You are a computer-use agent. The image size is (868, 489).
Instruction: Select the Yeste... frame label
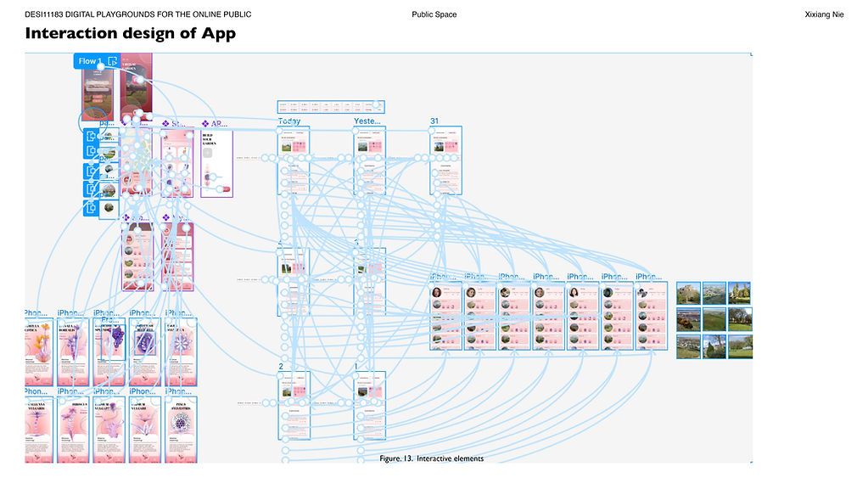tap(367, 121)
